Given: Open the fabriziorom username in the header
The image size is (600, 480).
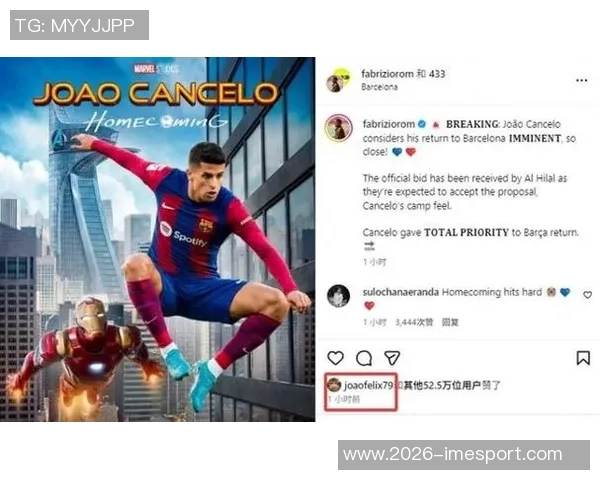Looking at the screenshot, I should pyautogui.click(x=387, y=74).
